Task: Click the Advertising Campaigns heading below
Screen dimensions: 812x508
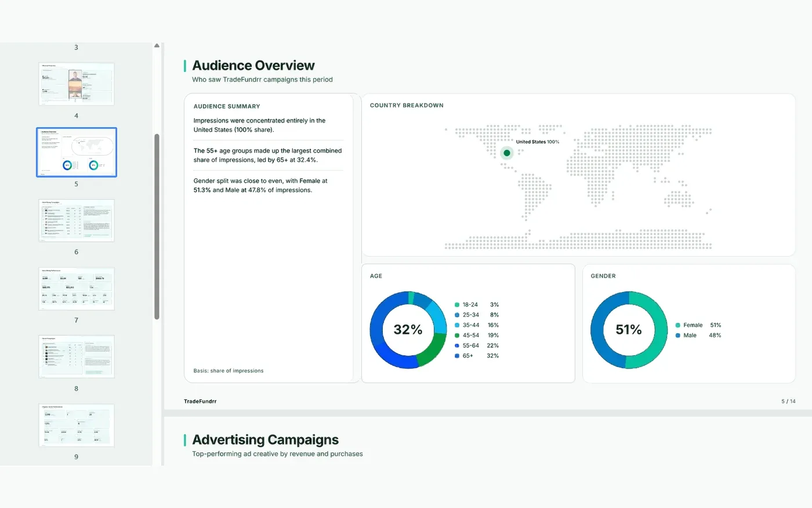Action: point(266,440)
